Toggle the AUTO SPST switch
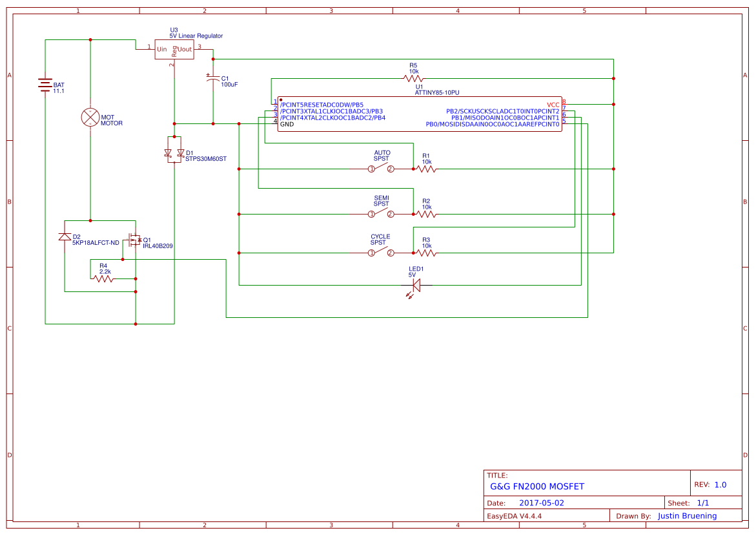 point(381,167)
